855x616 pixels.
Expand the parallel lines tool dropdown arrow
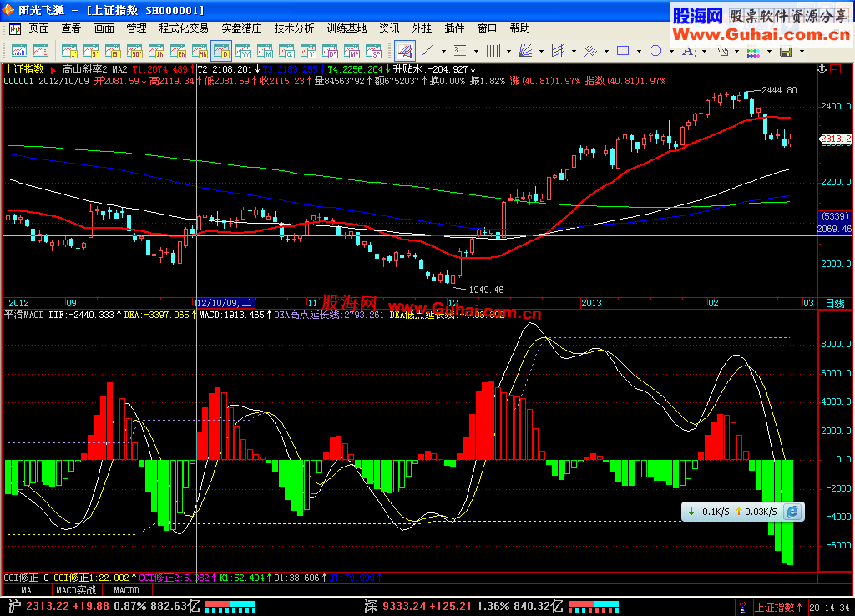coord(606,52)
